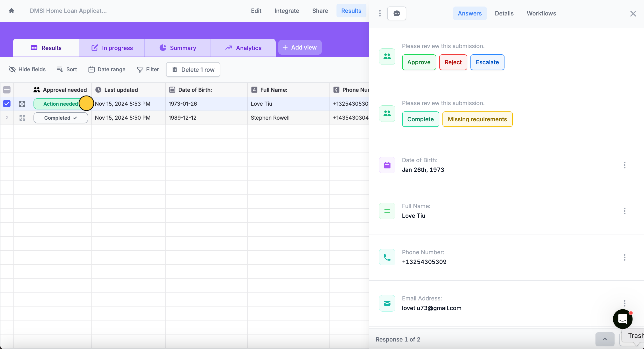Open the Hide fields options
This screenshot has height=349, width=644.
tap(27, 69)
